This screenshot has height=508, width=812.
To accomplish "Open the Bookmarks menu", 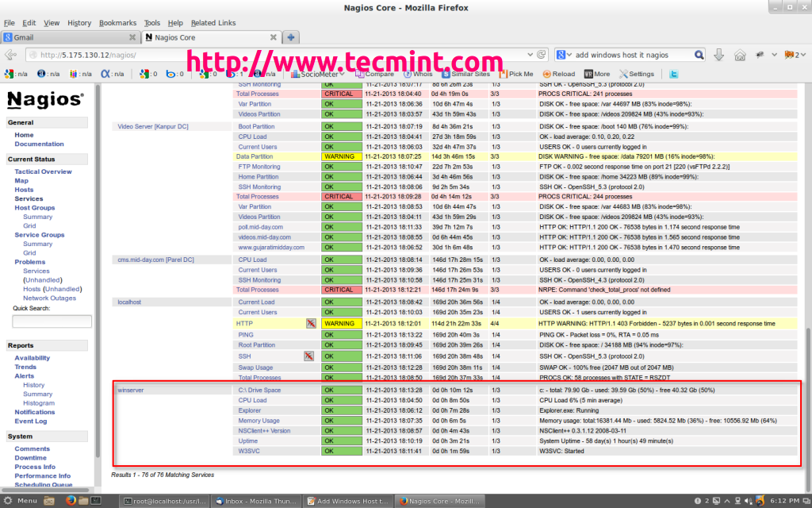I will 117,23.
